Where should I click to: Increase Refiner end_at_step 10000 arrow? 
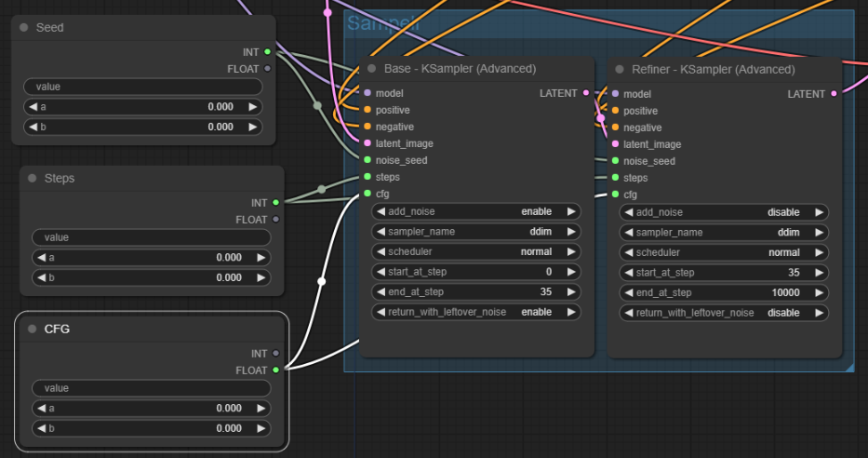[820, 292]
